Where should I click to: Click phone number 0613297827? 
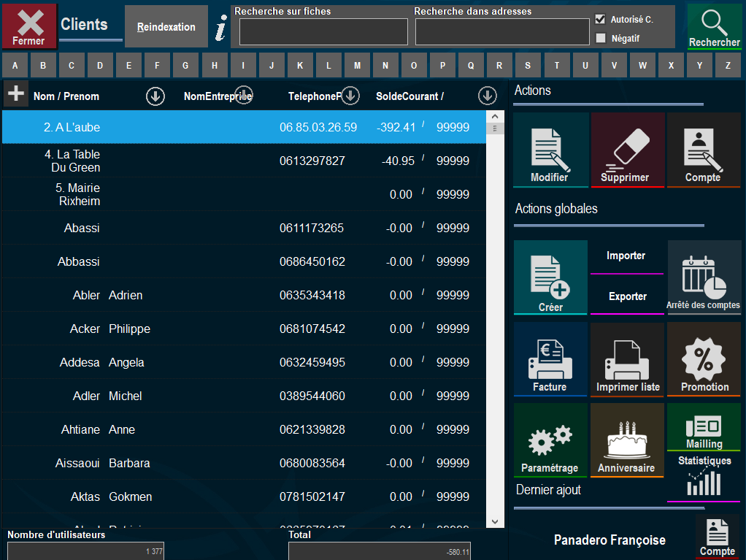pyautogui.click(x=312, y=161)
